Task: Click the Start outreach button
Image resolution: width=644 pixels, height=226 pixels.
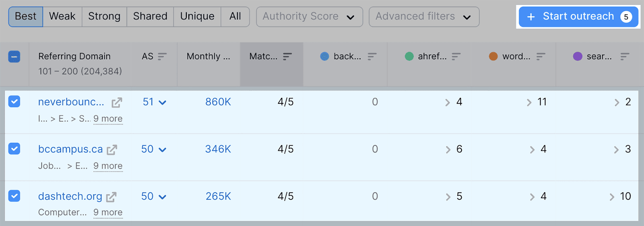Action: tap(578, 16)
